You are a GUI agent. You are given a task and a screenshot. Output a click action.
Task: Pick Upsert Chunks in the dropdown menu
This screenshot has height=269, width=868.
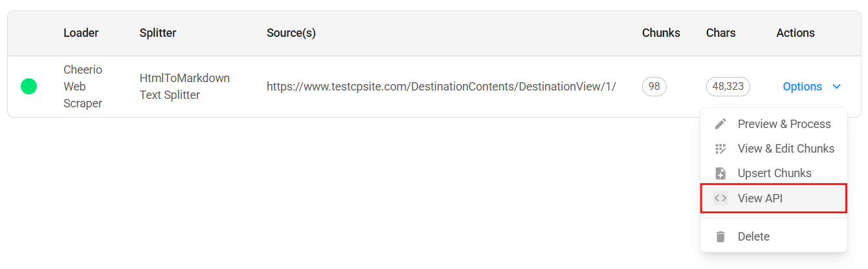click(774, 173)
